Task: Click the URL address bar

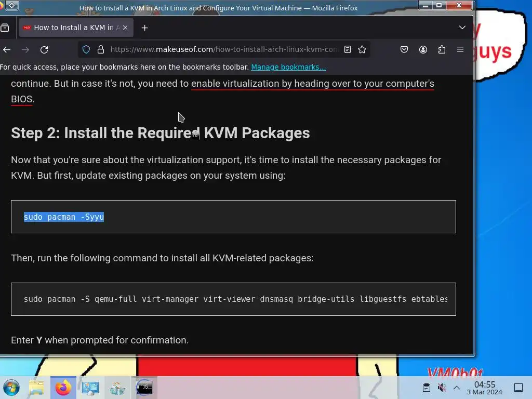Action: coord(223,49)
